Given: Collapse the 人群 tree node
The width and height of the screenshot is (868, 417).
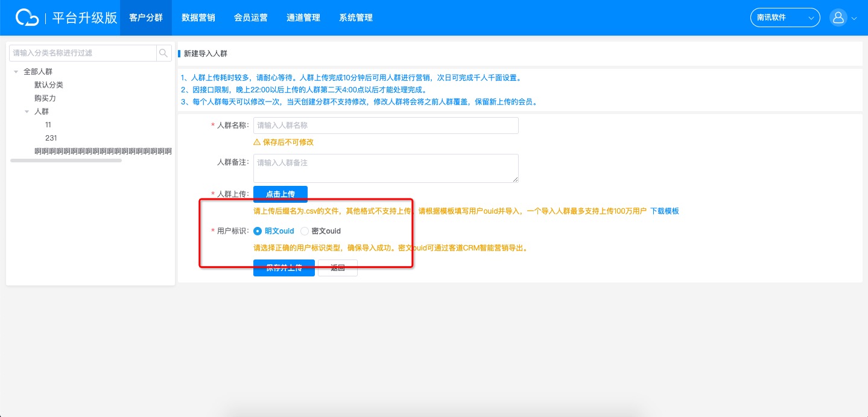Looking at the screenshot, I should [27, 111].
